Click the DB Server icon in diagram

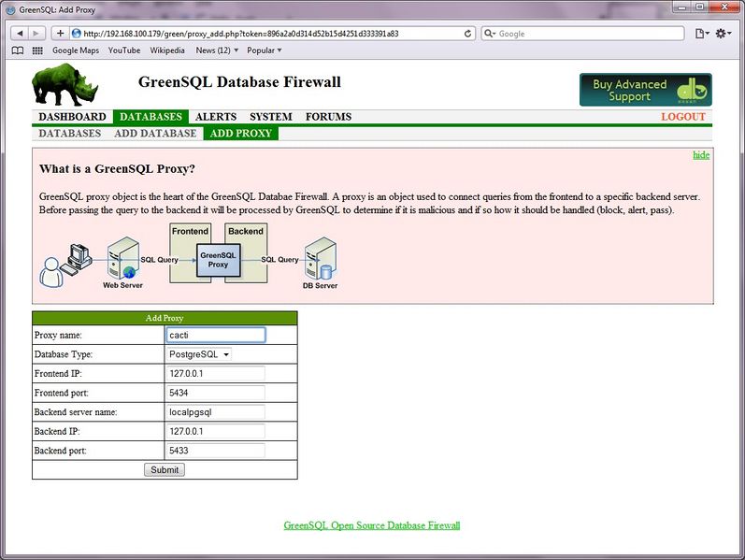point(321,259)
